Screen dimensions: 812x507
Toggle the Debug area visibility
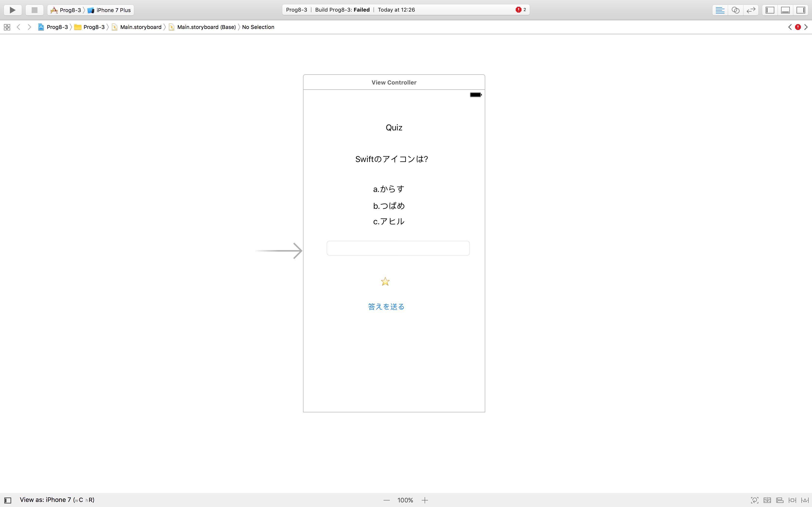(785, 10)
